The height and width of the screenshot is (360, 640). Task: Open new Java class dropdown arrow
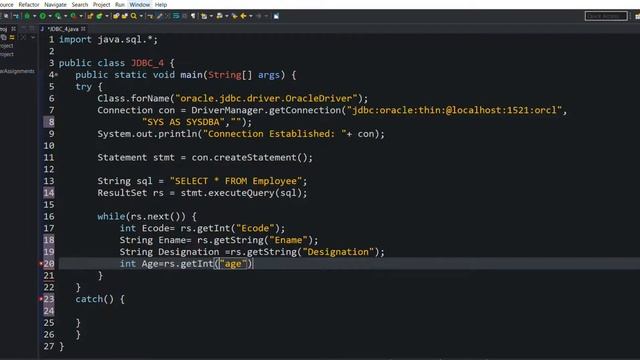point(107,16)
